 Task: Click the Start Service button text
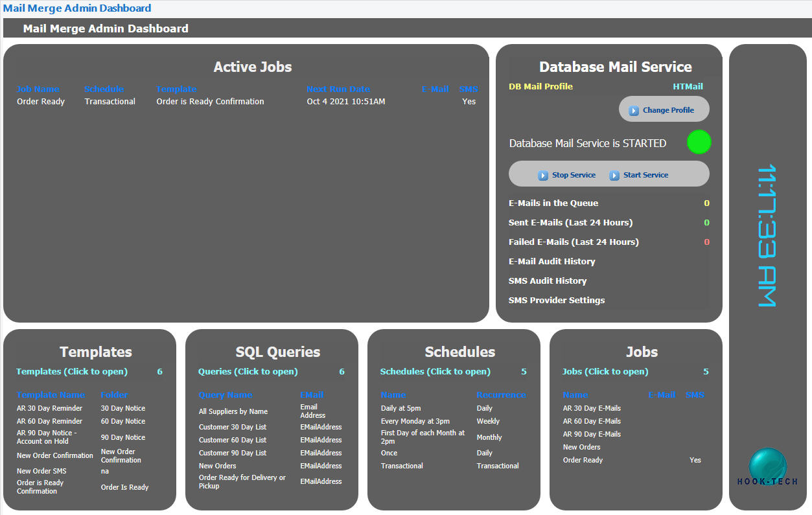pyautogui.click(x=645, y=175)
